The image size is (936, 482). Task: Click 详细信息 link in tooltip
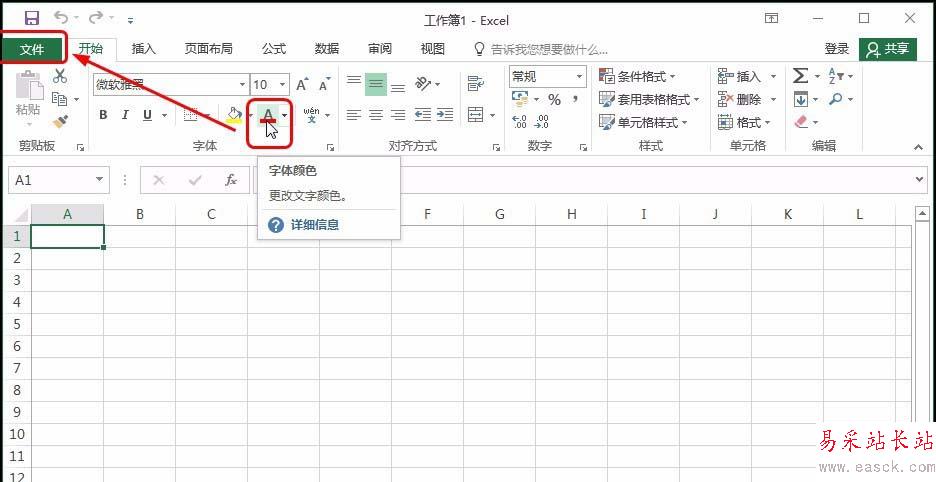(x=315, y=225)
